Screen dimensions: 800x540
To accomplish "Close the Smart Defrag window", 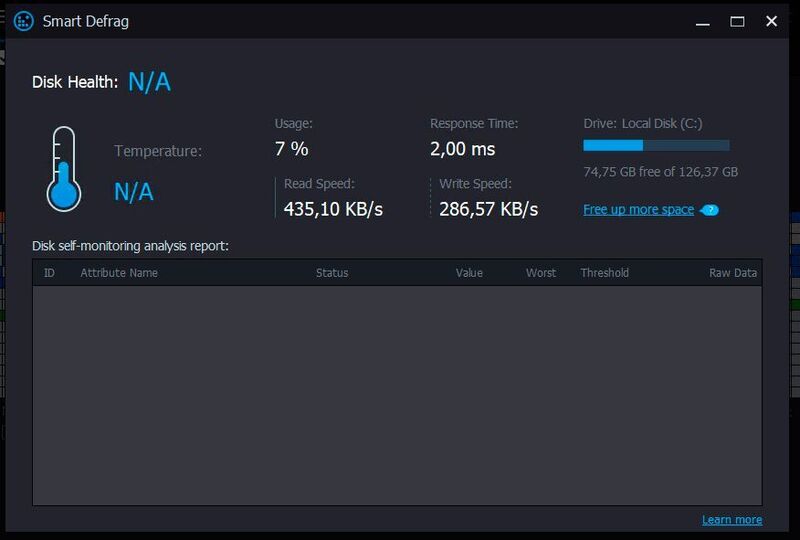I will tap(771, 21).
